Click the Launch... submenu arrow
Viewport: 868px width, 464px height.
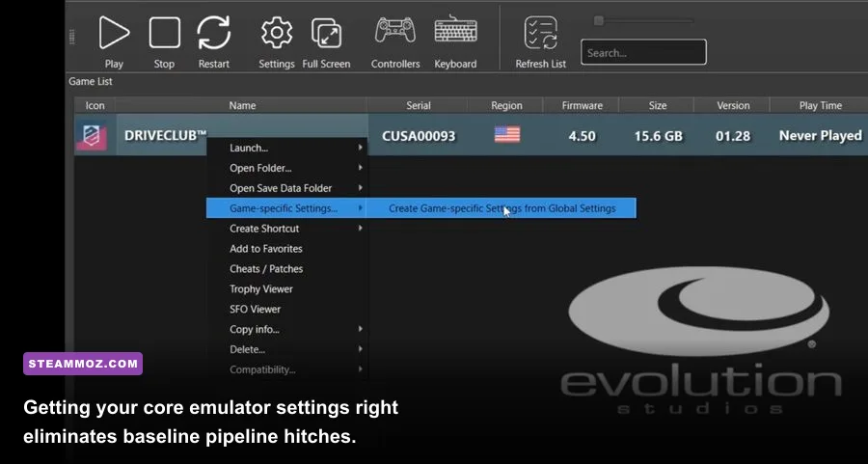pyautogui.click(x=361, y=148)
